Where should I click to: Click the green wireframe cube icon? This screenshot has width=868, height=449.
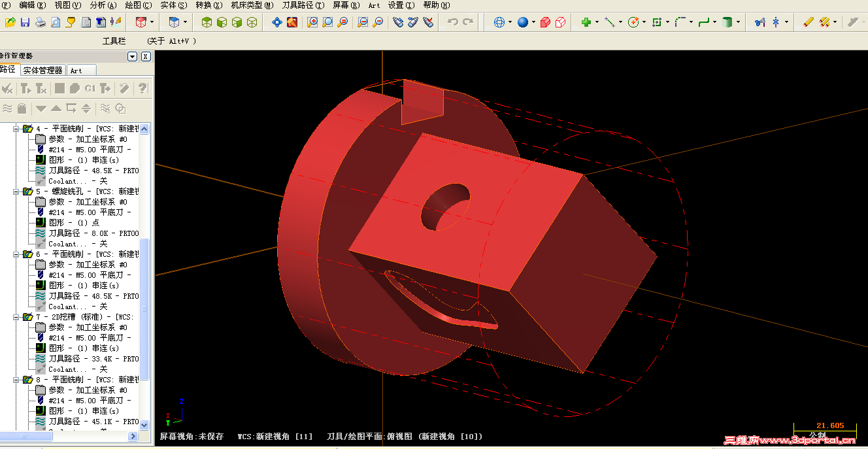252,22
